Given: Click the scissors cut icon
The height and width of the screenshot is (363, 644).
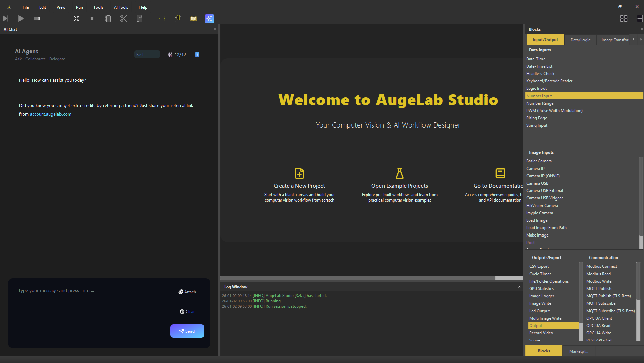Looking at the screenshot, I should 123,19.
